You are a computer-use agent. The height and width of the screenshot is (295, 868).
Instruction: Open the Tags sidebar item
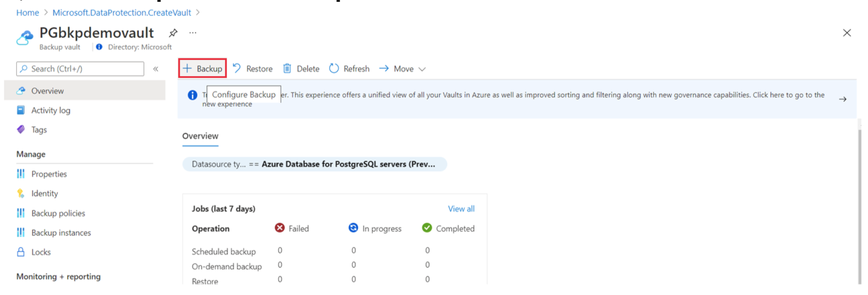(x=39, y=130)
